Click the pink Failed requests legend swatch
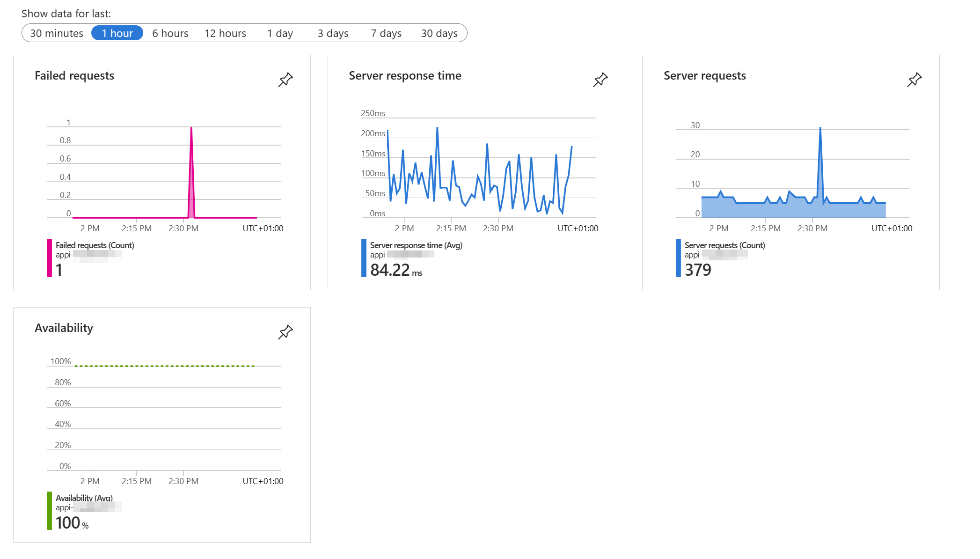Viewport: 980px width, 559px height. pos(49,258)
